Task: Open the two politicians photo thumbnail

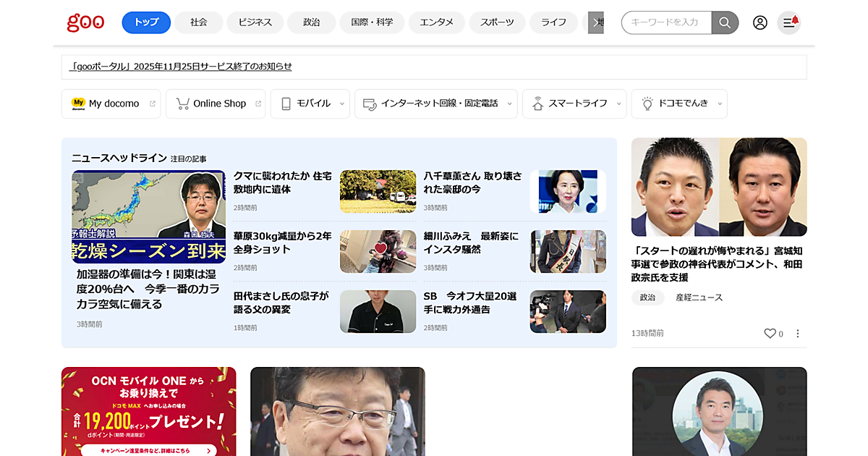Action: [x=719, y=187]
